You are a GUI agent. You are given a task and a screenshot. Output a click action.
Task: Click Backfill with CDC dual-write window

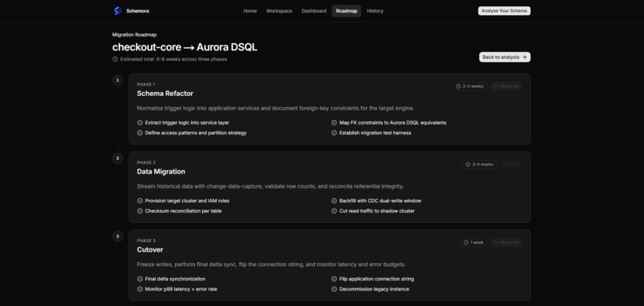pos(380,201)
